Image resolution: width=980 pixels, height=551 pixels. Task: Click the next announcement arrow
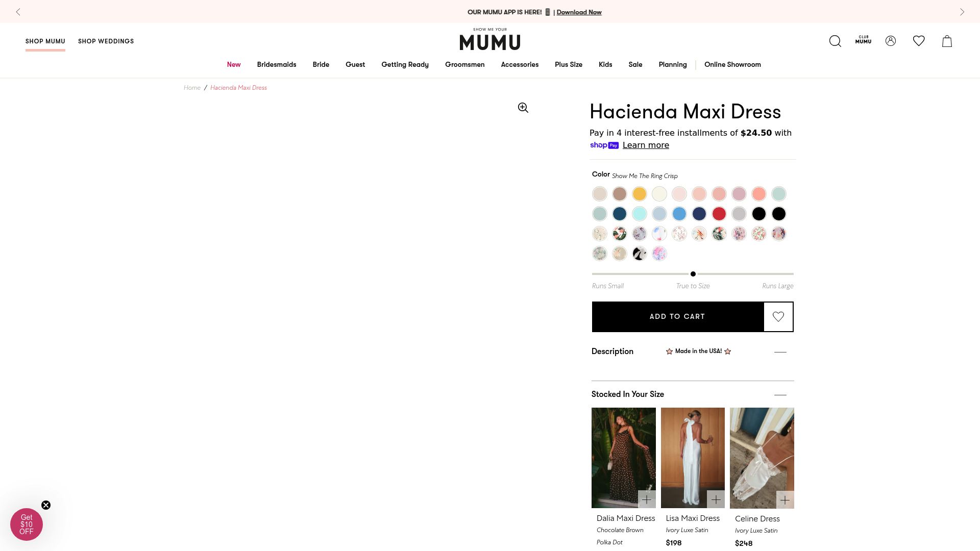pyautogui.click(x=962, y=12)
